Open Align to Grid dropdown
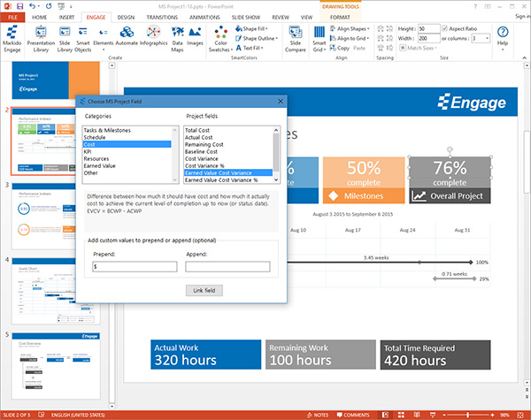The width and height of the screenshot is (531, 420). [350, 38]
